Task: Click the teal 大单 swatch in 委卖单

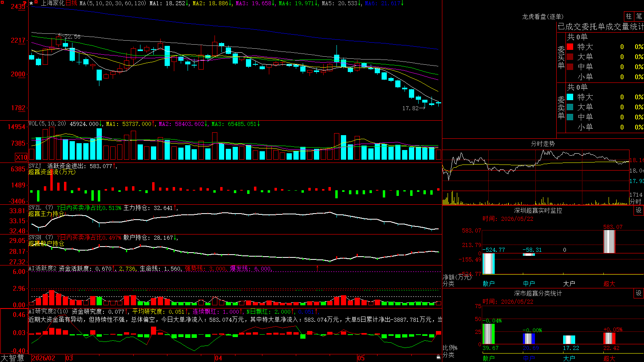Action: tap(570, 107)
